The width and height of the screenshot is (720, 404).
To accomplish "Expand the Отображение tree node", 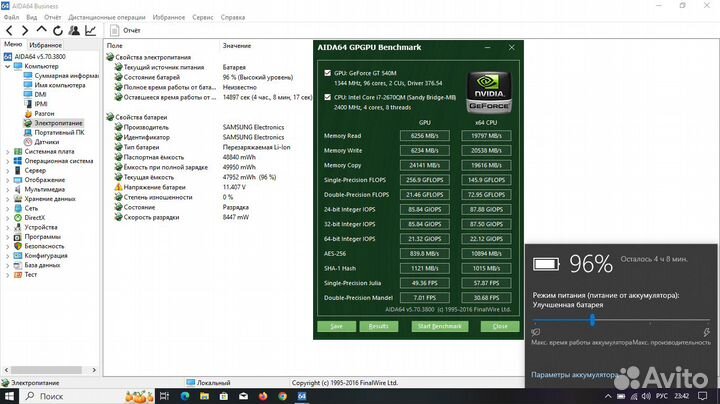I will (7, 180).
